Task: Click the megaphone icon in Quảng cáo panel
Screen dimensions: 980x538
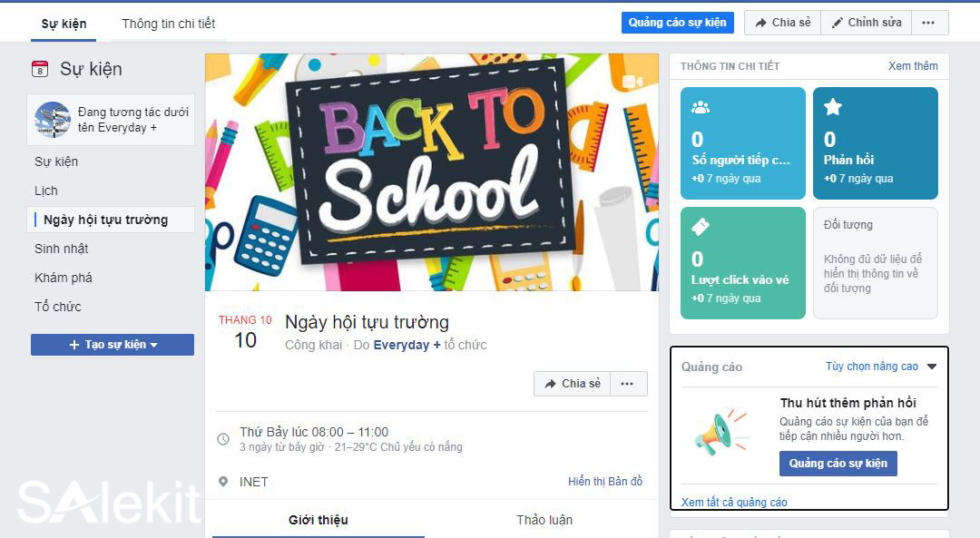Action: [x=720, y=433]
